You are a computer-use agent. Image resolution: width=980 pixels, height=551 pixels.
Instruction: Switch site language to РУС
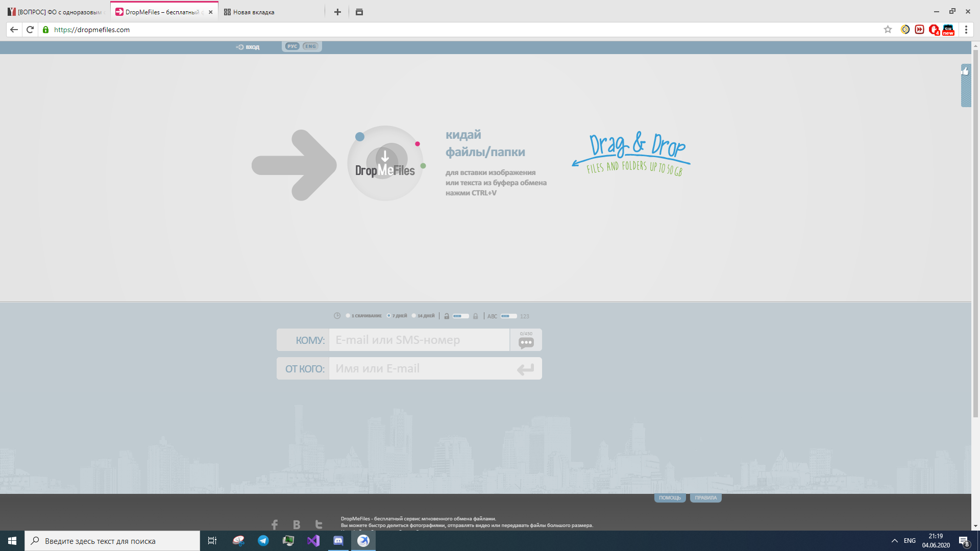point(292,46)
